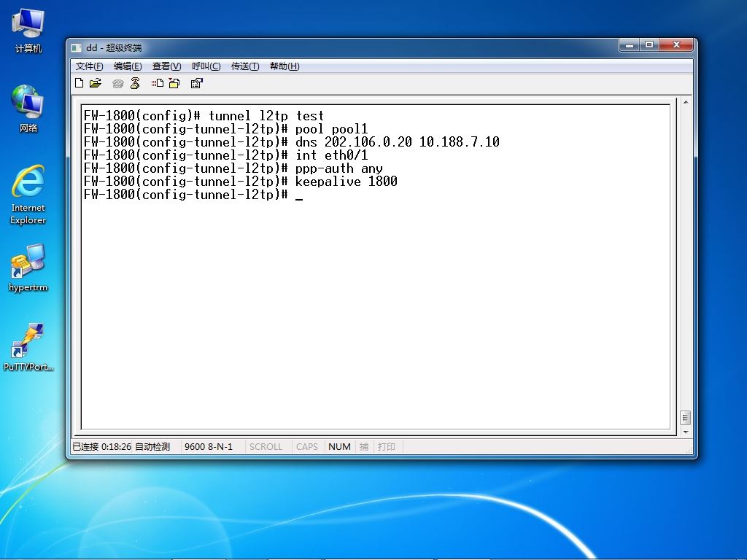Click the New connection toolbar icon
Screen dimensions: 747x560
[x=80, y=83]
